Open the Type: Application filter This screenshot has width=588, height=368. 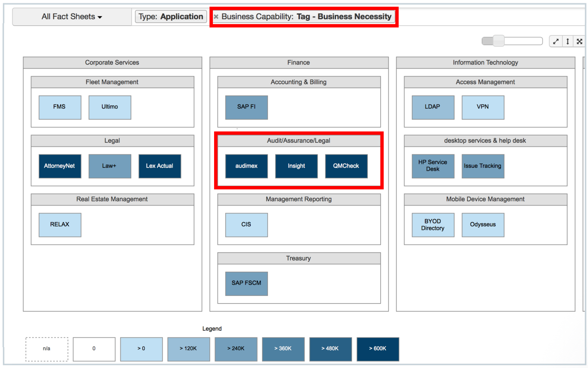pyautogui.click(x=170, y=16)
